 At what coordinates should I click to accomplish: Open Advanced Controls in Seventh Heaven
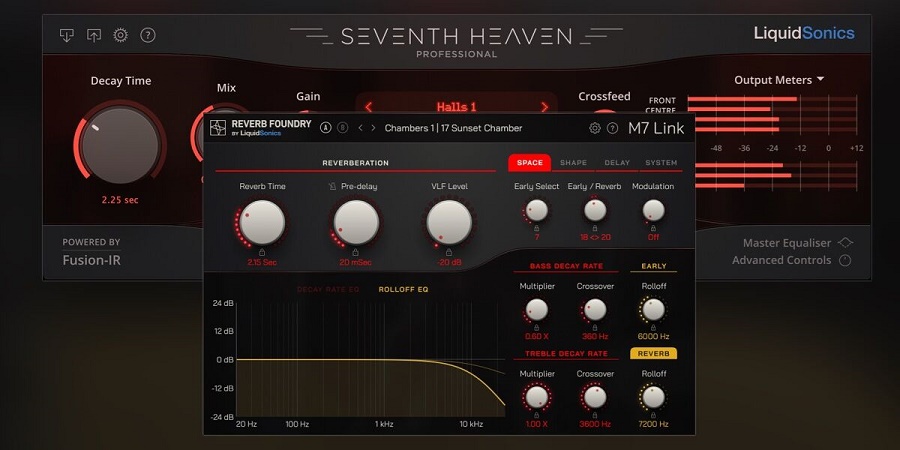[x=845, y=261]
